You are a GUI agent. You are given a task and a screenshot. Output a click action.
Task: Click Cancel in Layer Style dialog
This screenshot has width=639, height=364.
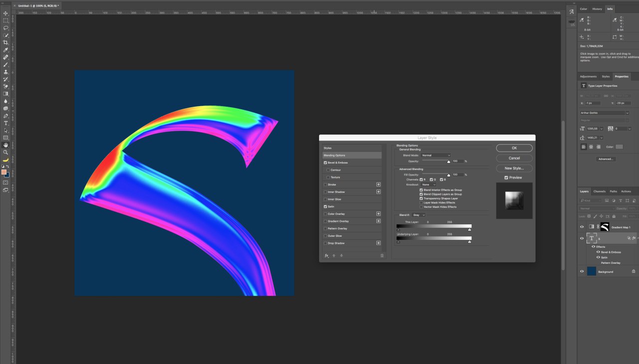click(514, 158)
